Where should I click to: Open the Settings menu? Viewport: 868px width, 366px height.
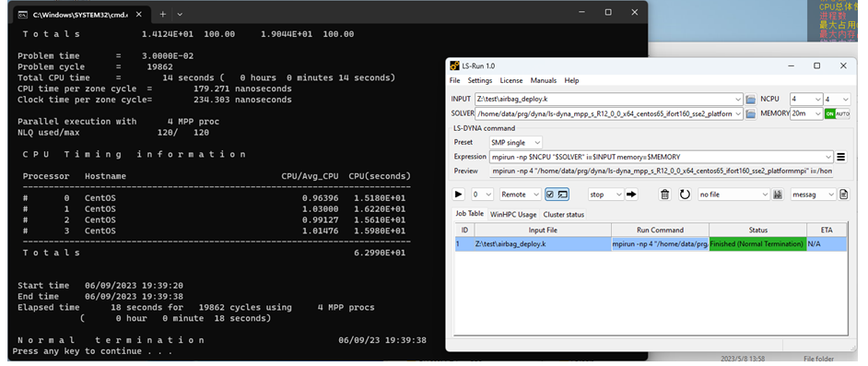tap(479, 80)
